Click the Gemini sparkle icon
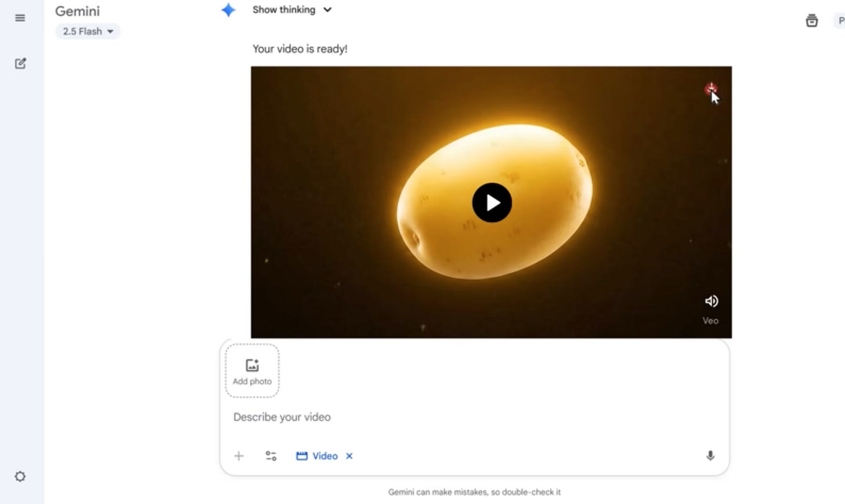Image resolution: width=845 pixels, height=504 pixels. point(228,9)
